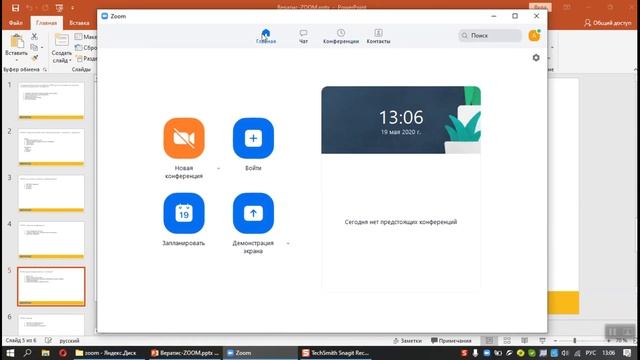Click Start From Beginning quick access icon
640x360 pixels.
(60, 8)
